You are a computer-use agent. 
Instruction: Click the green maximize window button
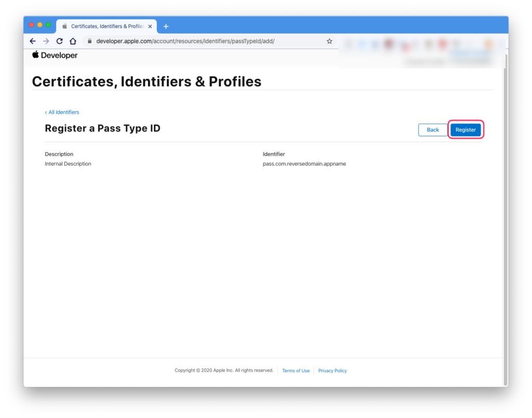tap(48, 25)
